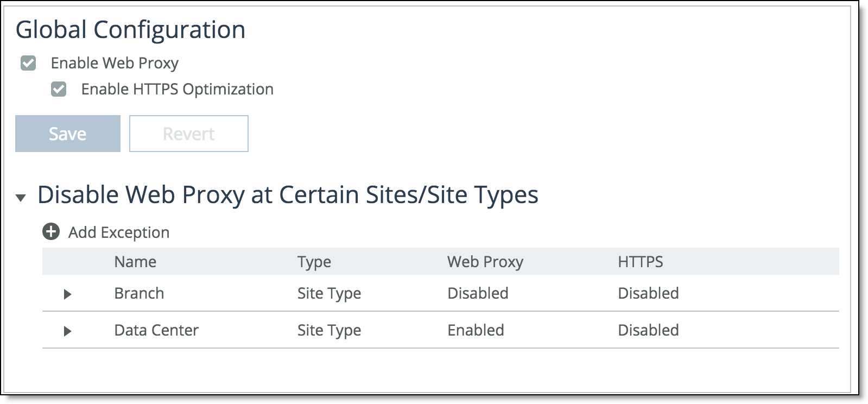Image resolution: width=868 pixels, height=404 pixels.
Task: Toggle the Enable Web Proxy checkbox
Action: [28, 63]
